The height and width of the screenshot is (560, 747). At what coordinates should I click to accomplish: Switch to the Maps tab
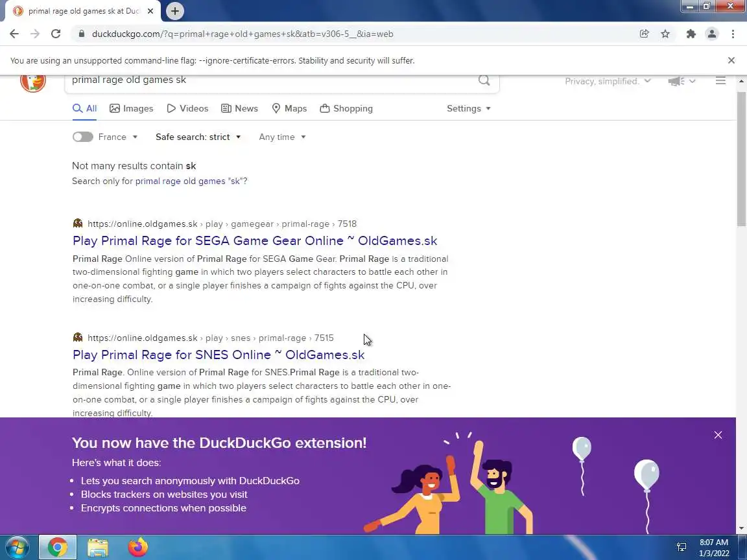point(289,109)
